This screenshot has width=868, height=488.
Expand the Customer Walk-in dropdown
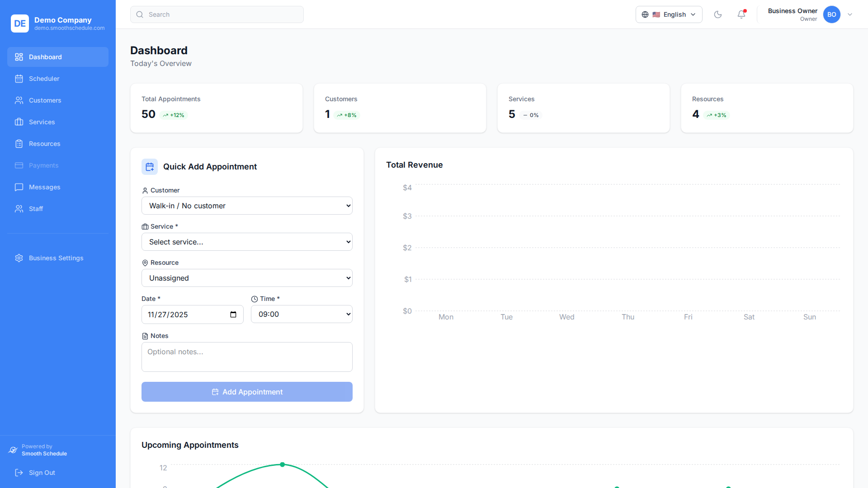(247, 206)
